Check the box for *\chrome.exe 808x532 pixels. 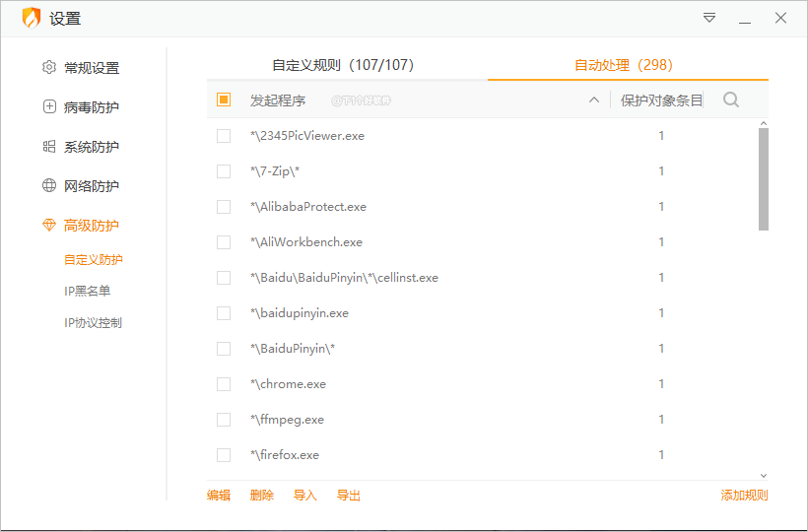point(224,384)
